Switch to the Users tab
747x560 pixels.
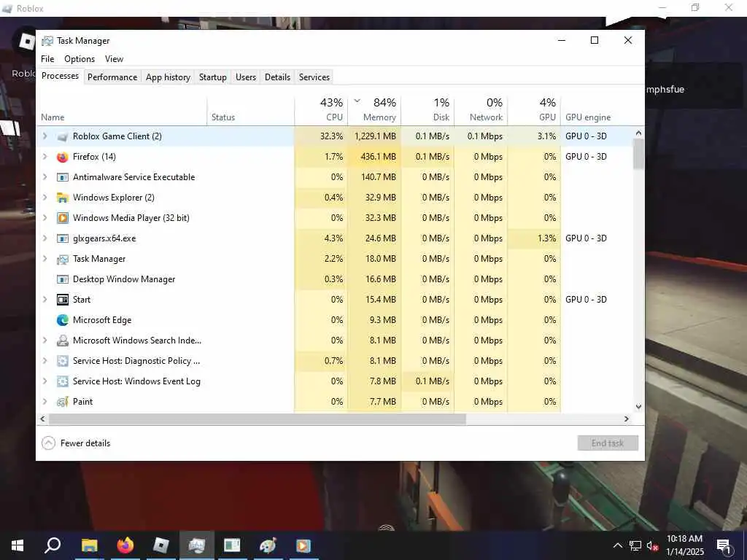[x=246, y=77]
